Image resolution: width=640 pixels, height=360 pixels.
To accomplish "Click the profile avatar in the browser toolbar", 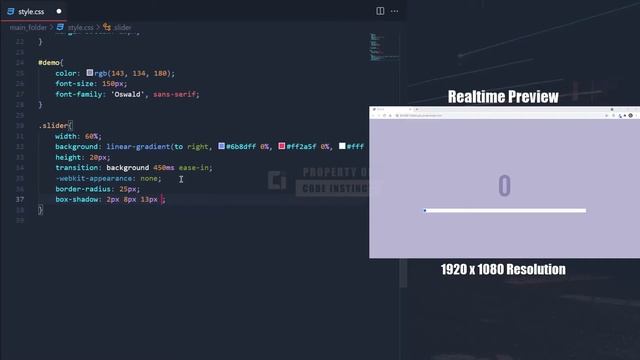I will coord(631,116).
